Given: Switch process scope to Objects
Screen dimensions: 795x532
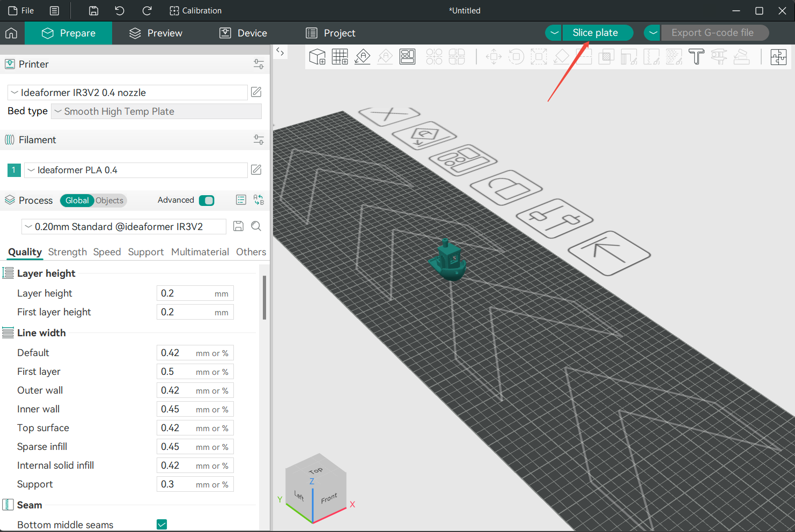Looking at the screenshot, I should pyautogui.click(x=109, y=201).
